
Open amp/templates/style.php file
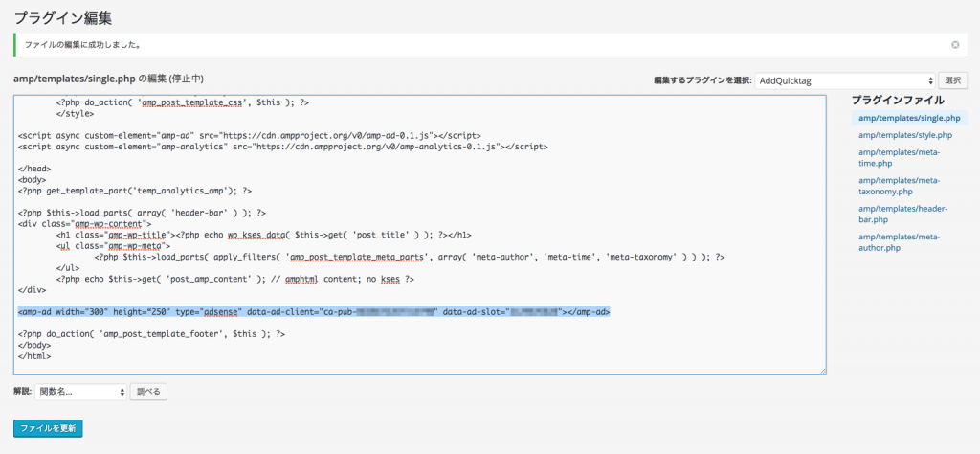pyautogui.click(x=905, y=135)
